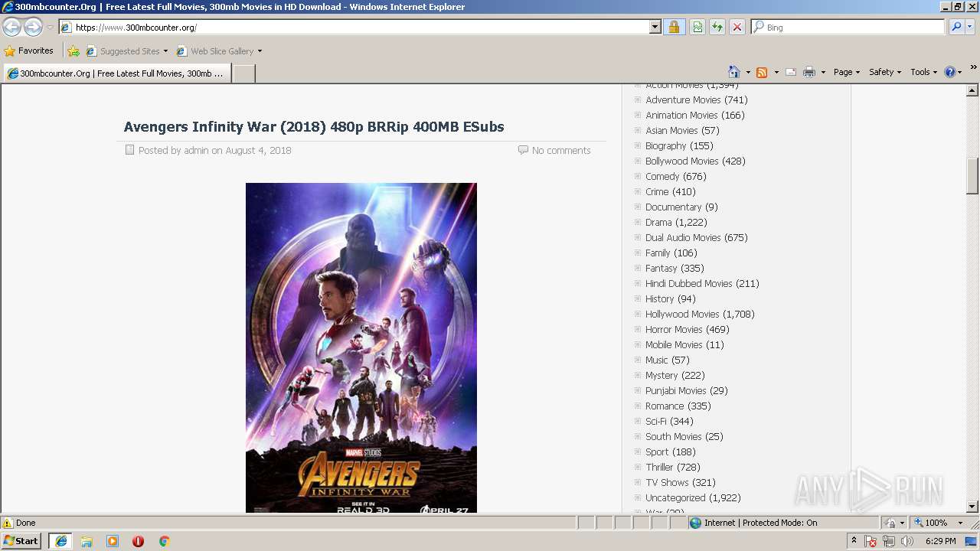
Task: Click the Bing search magnifier button
Action: coord(955,27)
